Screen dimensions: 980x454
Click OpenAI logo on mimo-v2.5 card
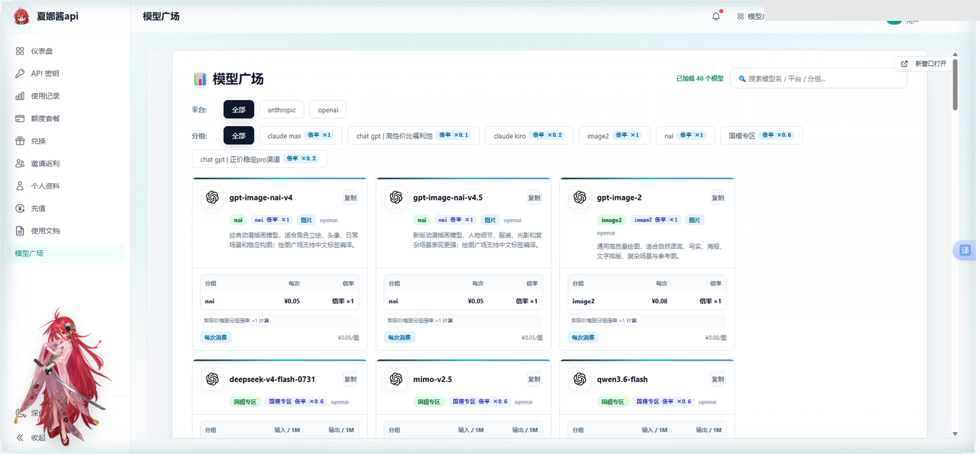click(395, 379)
